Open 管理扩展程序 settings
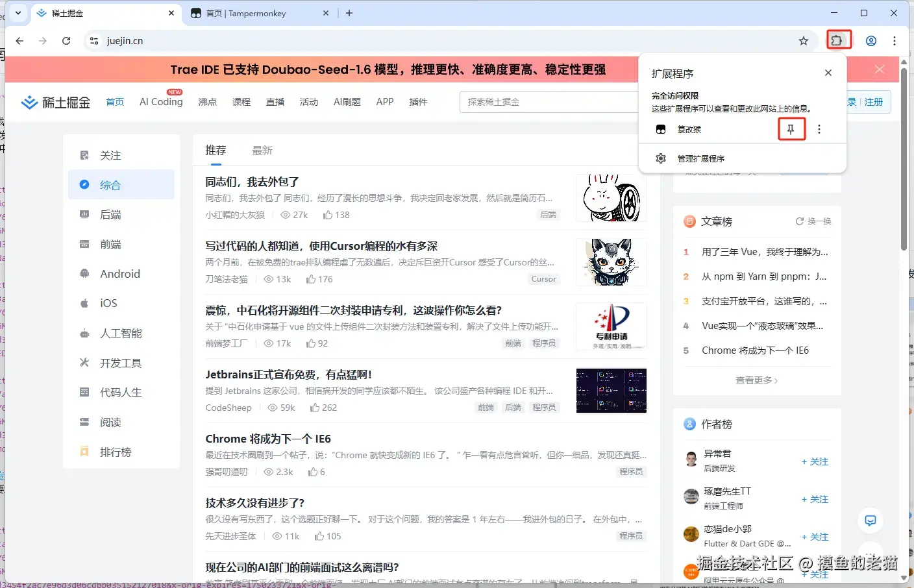This screenshot has height=588, width=914. [x=743, y=158]
